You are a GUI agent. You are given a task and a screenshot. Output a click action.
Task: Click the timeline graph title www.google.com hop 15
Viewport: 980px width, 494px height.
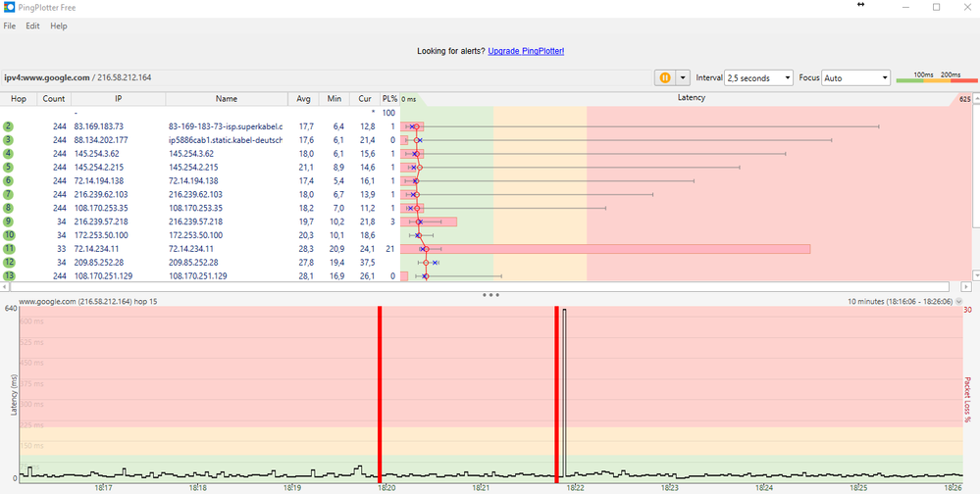[88, 302]
